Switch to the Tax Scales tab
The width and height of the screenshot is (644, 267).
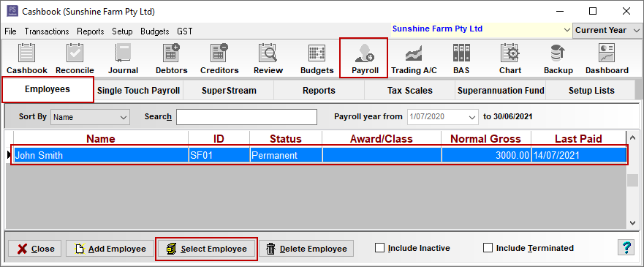pyautogui.click(x=410, y=91)
